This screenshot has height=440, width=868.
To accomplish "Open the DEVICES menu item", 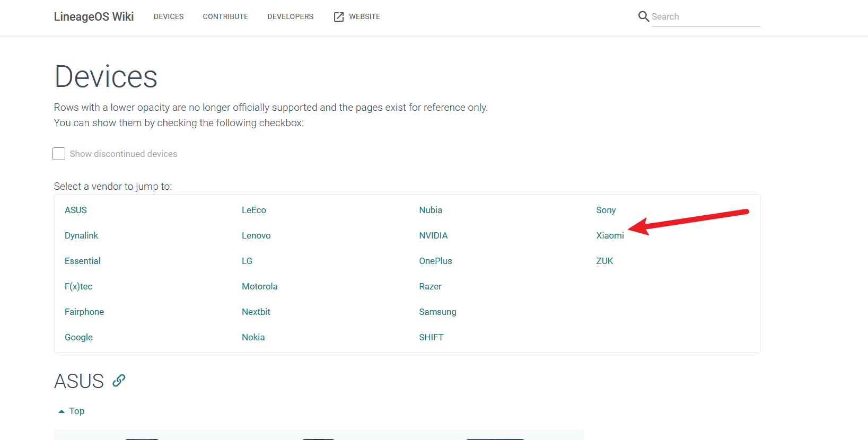I will click(169, 16).
